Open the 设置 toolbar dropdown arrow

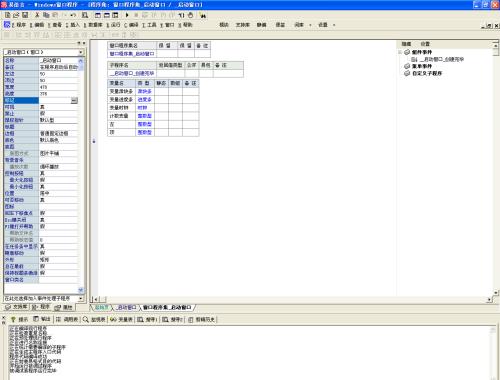click(x=334, y=25)
